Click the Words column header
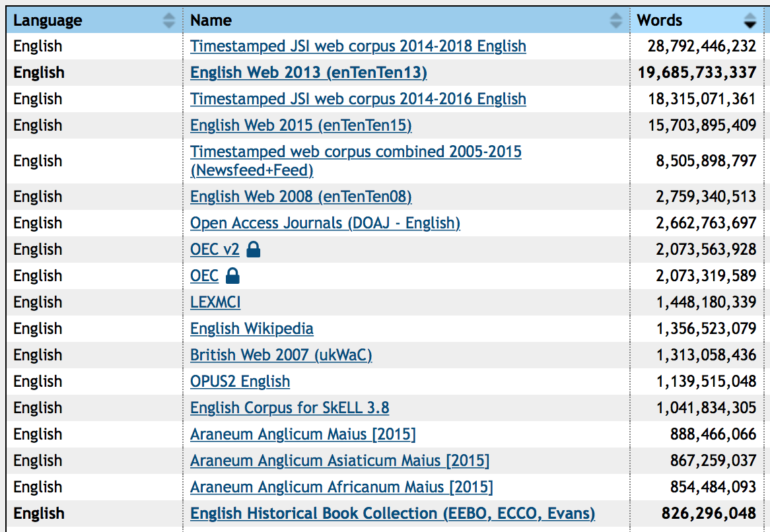This screenshot has width=770, height=532. (x=697, y=20)
